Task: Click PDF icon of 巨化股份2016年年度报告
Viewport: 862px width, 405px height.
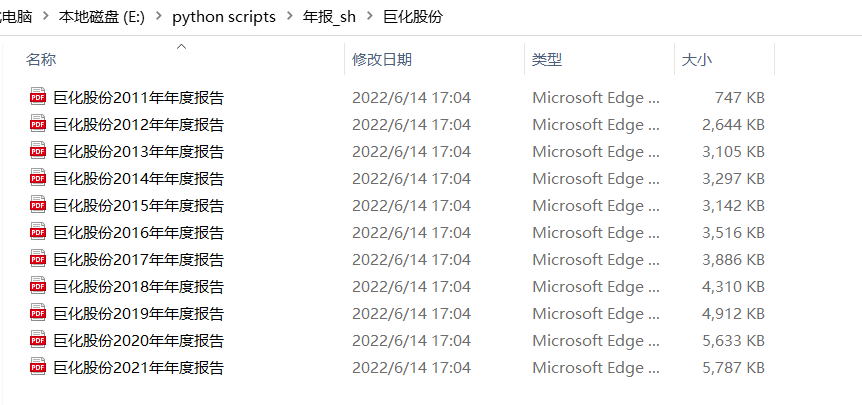Action: (38, 232)
